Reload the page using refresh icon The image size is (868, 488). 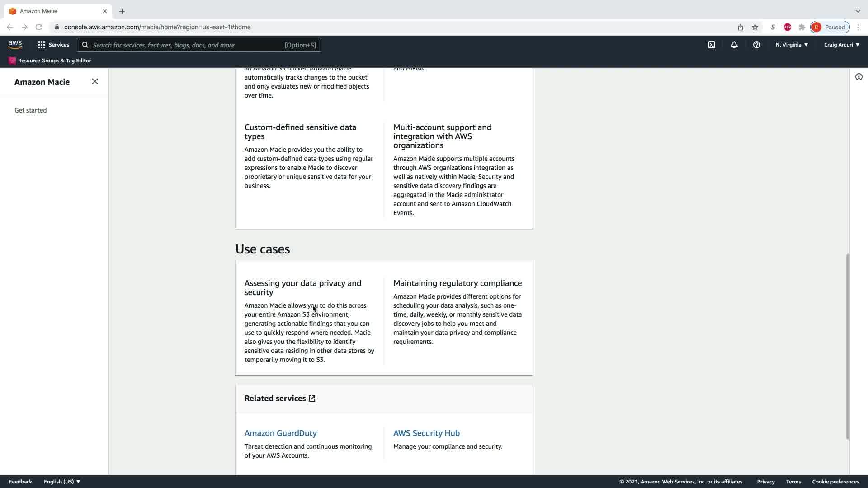[39, 27]
